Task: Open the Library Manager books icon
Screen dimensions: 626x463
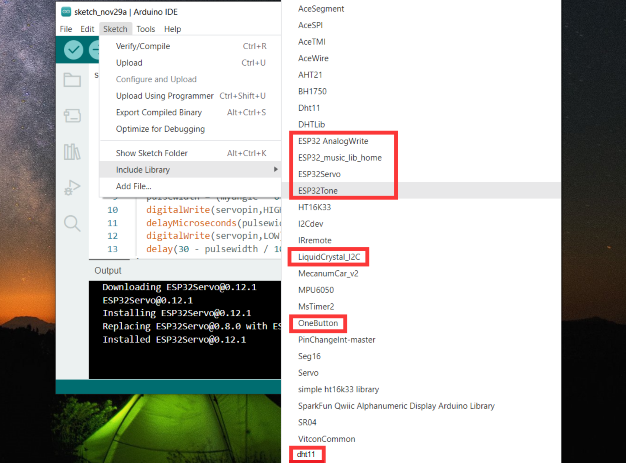Action: pyautogui.click(x=72, y=152)
